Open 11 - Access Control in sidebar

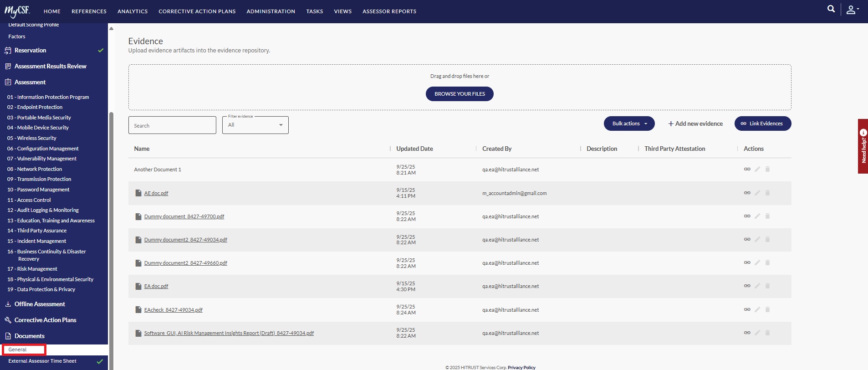click(34, 200)
